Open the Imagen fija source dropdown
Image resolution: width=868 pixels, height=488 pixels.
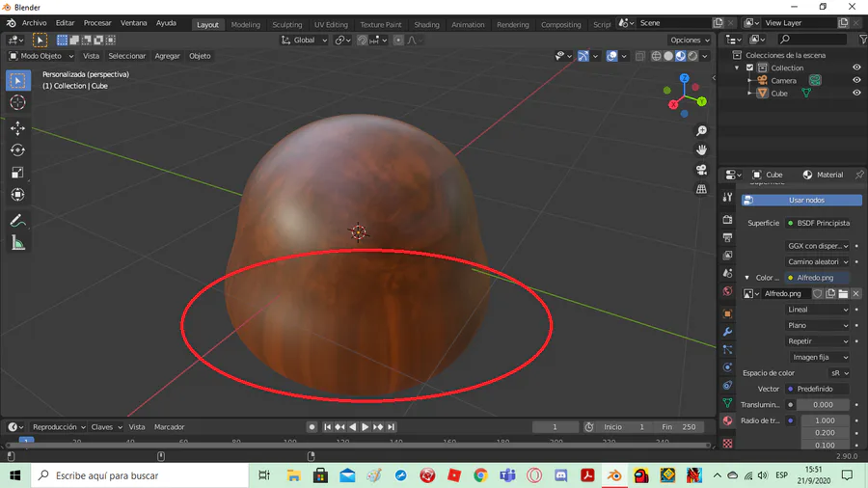pos(819,358)
